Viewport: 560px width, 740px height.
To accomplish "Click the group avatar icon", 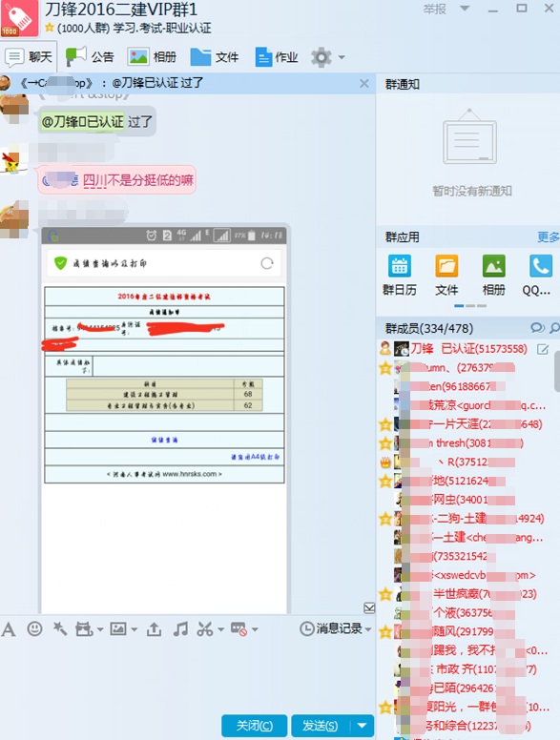I will (19, 18).
